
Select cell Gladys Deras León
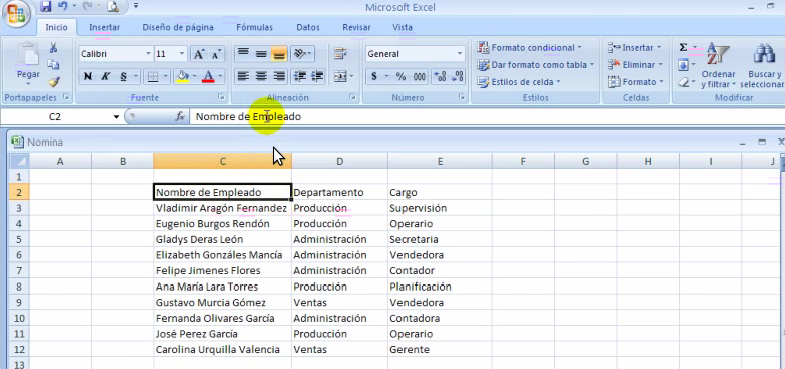[x=222, y=239]
